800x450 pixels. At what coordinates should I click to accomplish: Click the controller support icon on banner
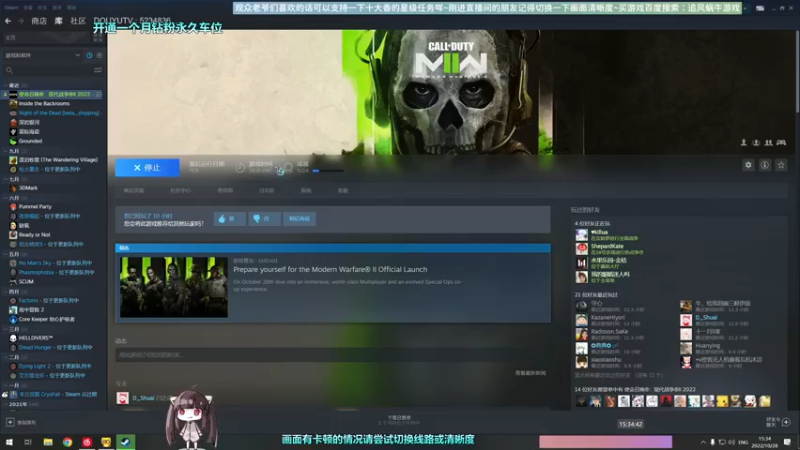tap(781, 142)
